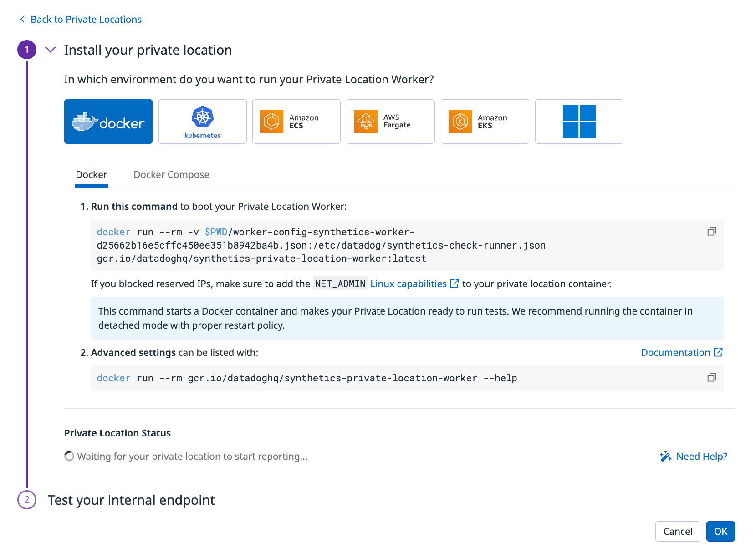The width and height of the screenshot is (756, 558).
Task: Select Amazon EKS environment tile
Action: coord(484,121)
